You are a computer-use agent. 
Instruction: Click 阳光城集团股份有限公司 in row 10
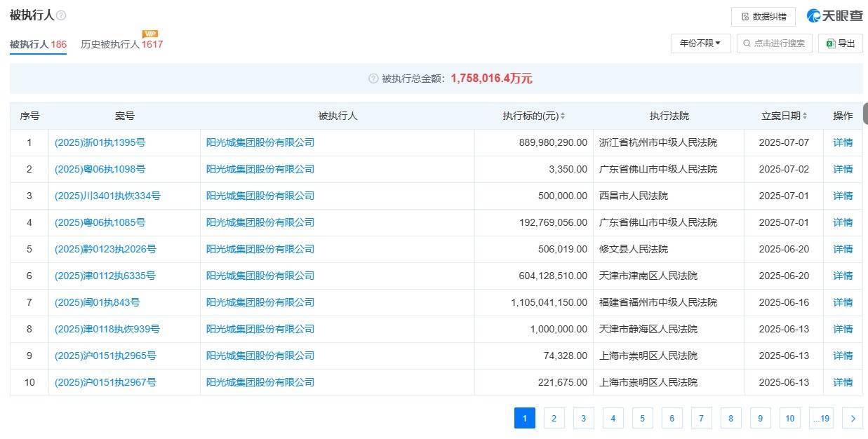(260, 382)
